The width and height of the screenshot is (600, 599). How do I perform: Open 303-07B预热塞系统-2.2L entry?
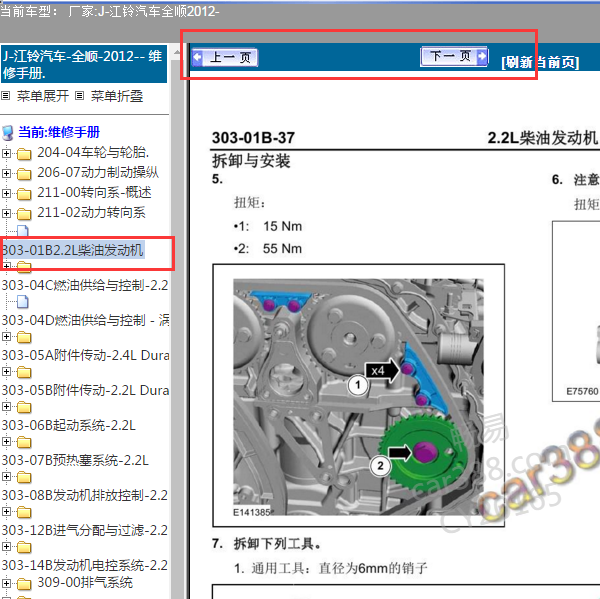75,460
